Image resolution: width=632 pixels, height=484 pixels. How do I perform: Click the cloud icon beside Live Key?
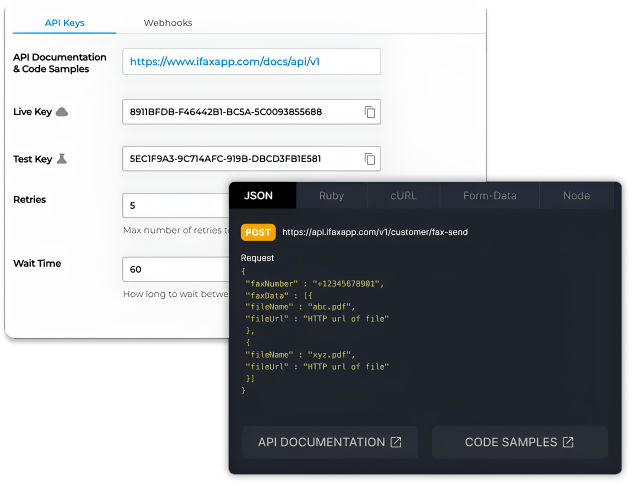click(x=62, y=112)
